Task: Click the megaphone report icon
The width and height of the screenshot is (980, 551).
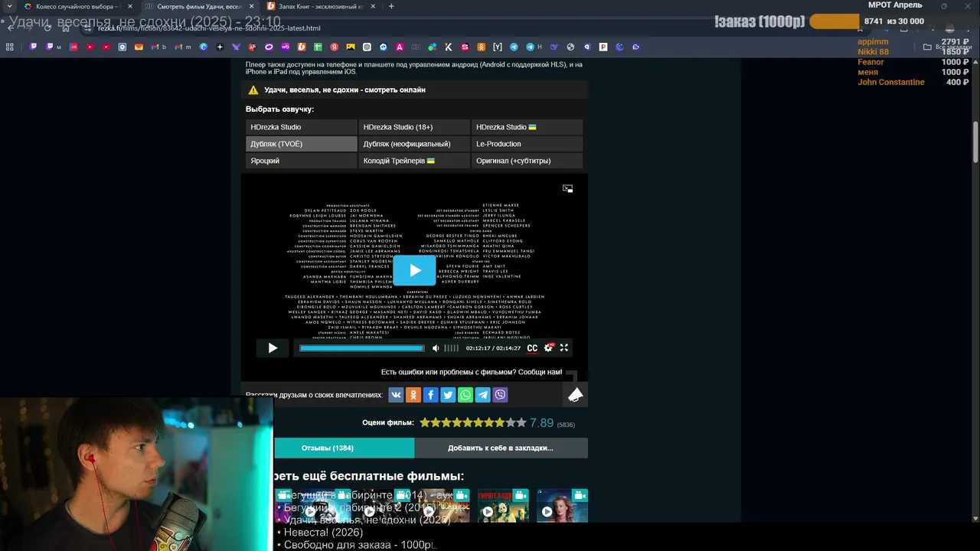Action: point(575,395)
